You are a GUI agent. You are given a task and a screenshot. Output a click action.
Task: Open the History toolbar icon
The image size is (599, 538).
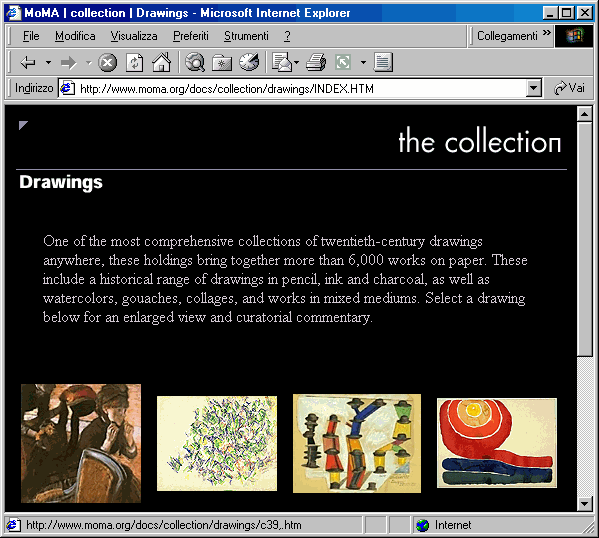pyautogui.click(x=249, y=62)
